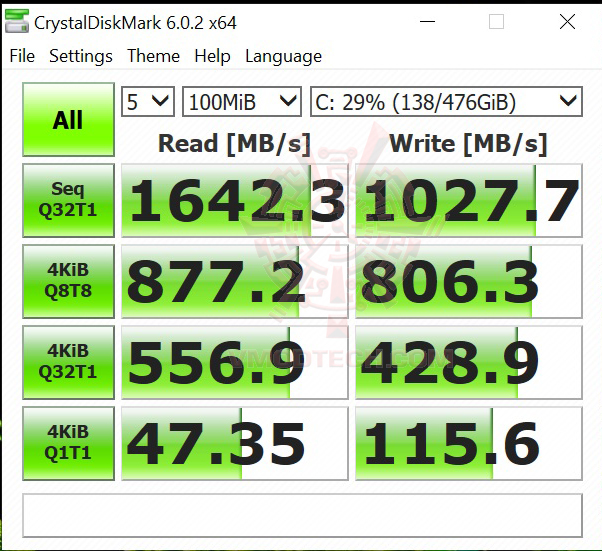Viewport: 602px width, 551px height.
Task: Click the 4KiB Q8T8 read value 877.2
Action: point(235,281)
